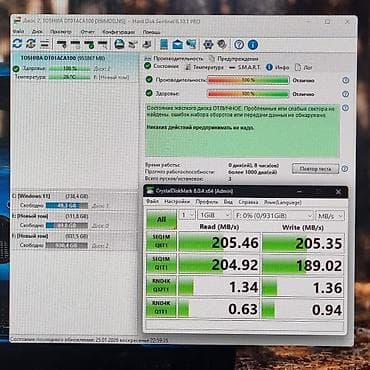Open Помощь menu in Hard Disk Sentinel

click(151, 32)
